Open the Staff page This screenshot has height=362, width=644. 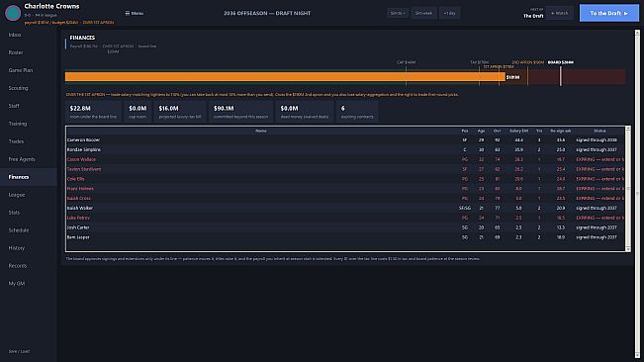click(x=29, y=106)
